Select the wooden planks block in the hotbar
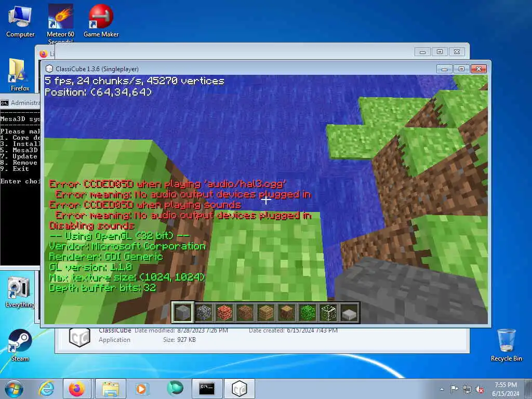532x399 pixels. tap(266, 312)
